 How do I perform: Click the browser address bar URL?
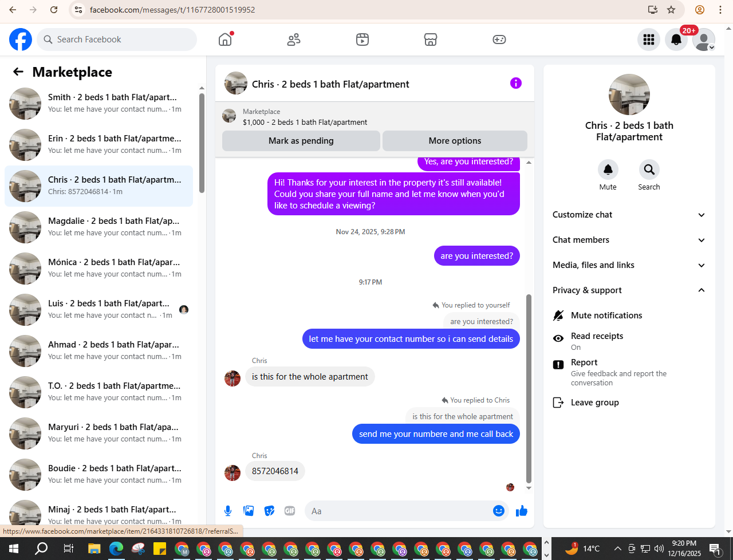coord(172,10)
